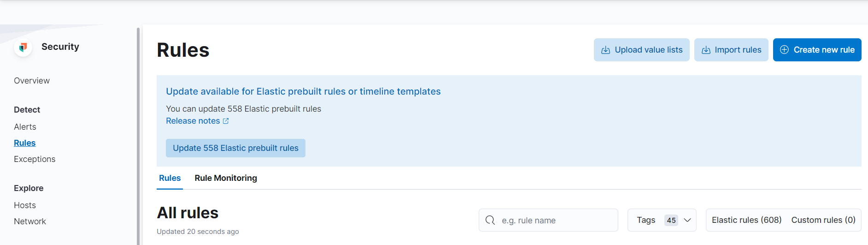
Task: Switch to the Rule Monitoring tab
Action: coord(226,178)
